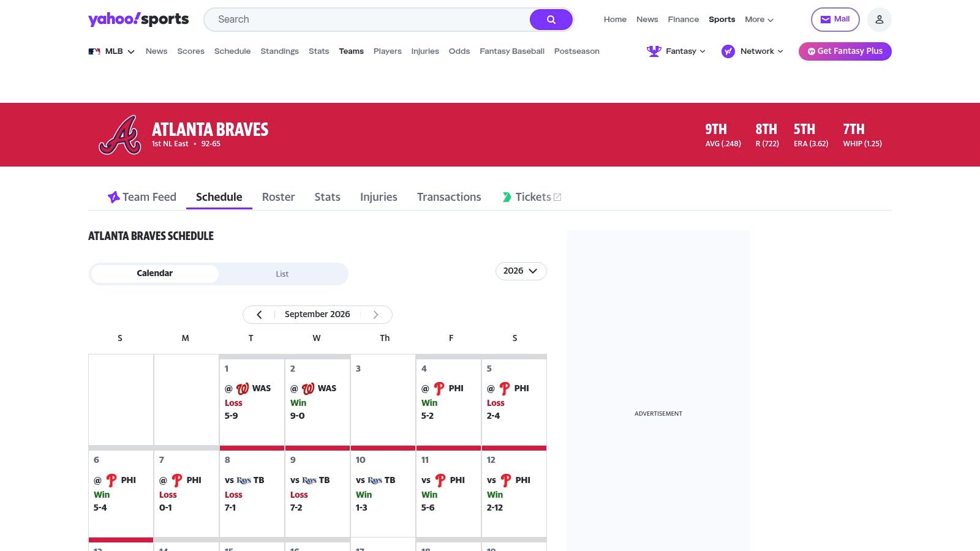Viewport: 980px width, 551px height.
Task: Click into the Search input field
Action: [x=367, y=20]
